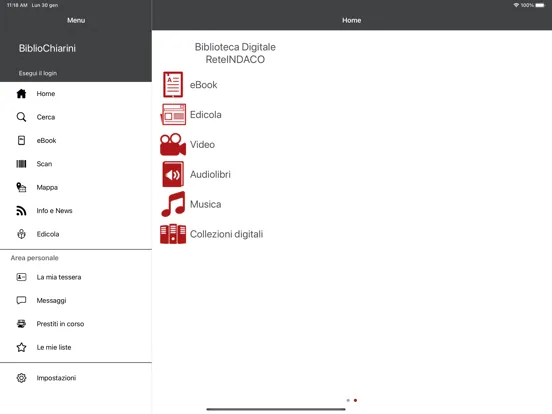Click Biblioteca Digitale ReteINDACO heading
The image size is (552, 414).
tap(235, 53)
